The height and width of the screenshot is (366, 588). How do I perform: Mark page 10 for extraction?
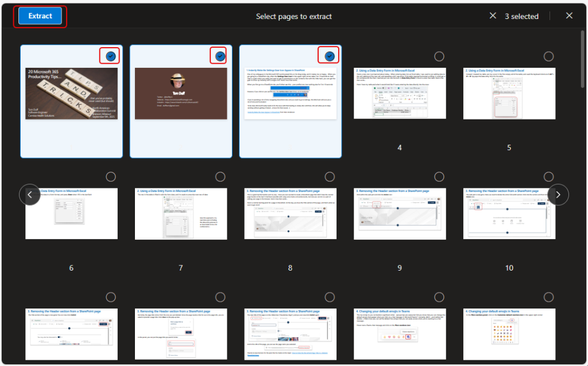pyautogui.click(x=548, y=177)
